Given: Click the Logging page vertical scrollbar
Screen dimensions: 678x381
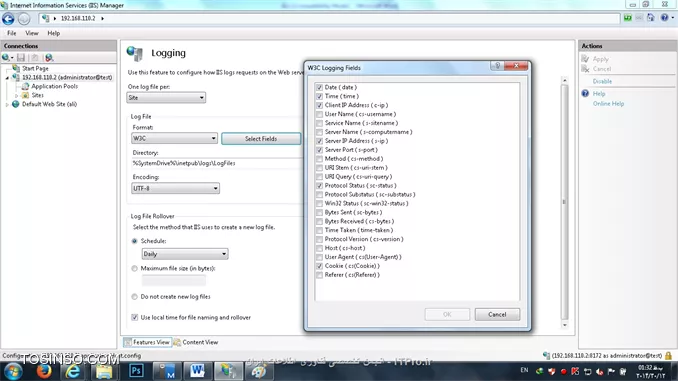Looking at the screenshot, I should 564,202.
